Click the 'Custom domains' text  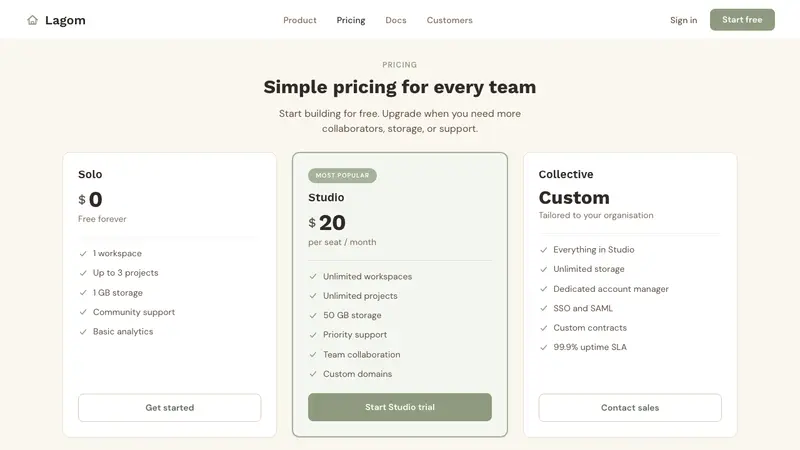tap(358, 374)
